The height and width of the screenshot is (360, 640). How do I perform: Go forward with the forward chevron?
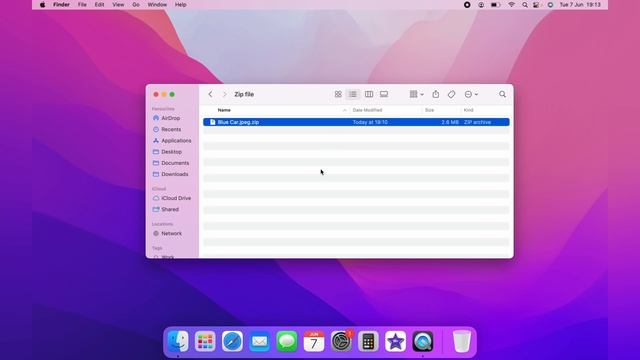[224, 94]
